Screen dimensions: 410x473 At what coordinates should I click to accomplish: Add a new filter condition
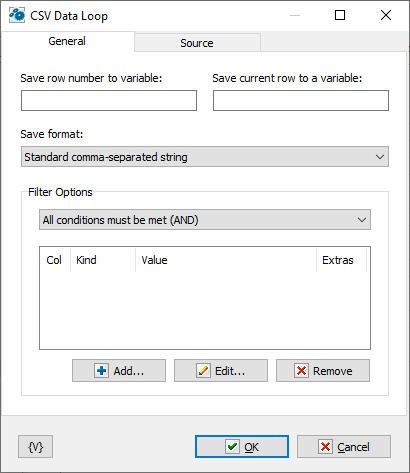[119, 370]
